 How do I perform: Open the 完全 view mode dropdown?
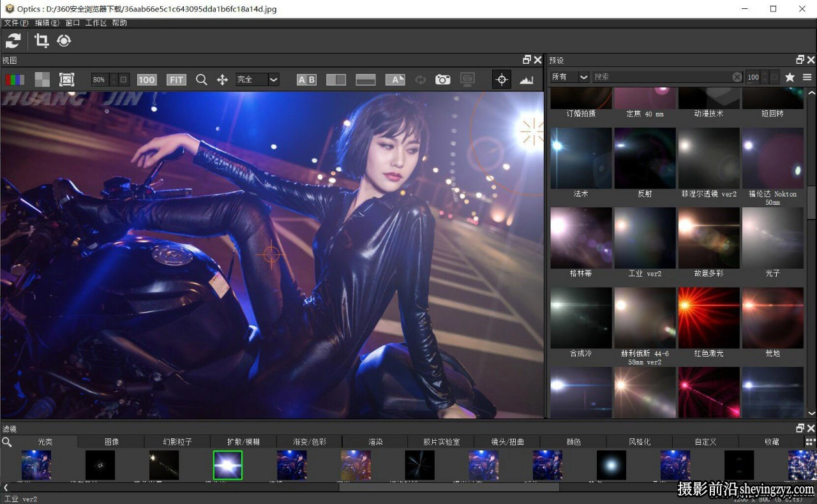[257, 80]
